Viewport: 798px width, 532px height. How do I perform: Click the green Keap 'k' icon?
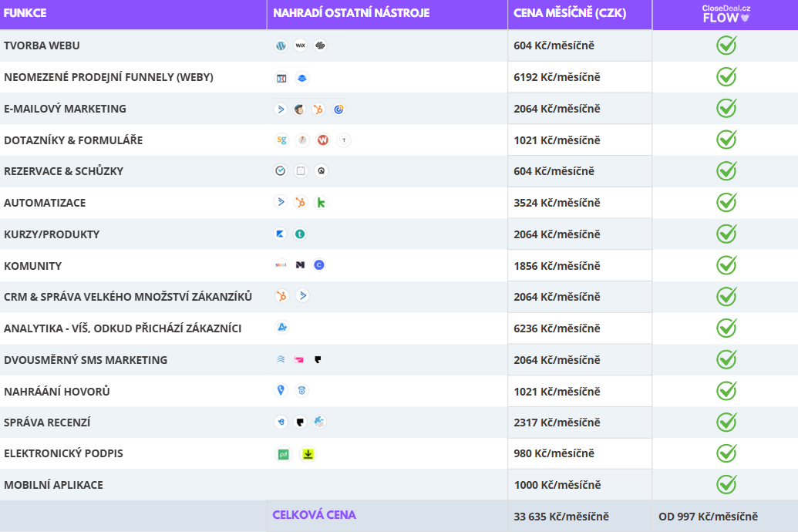[322, 203]
